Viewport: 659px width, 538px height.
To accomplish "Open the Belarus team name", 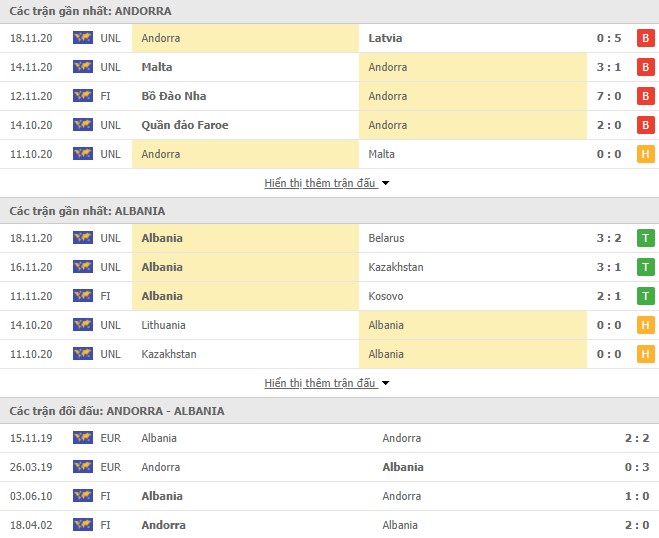I will coord(386,238).
